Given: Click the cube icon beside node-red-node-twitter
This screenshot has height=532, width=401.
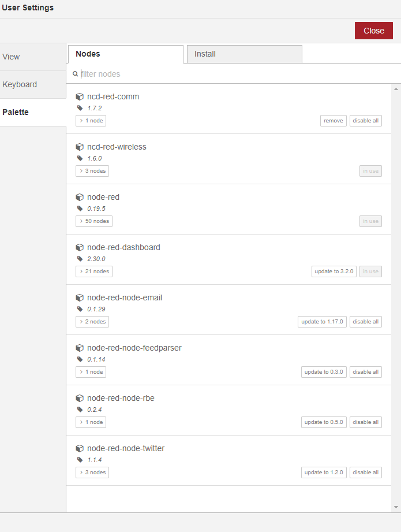Looking at the screenshot, I should [80, 448].
